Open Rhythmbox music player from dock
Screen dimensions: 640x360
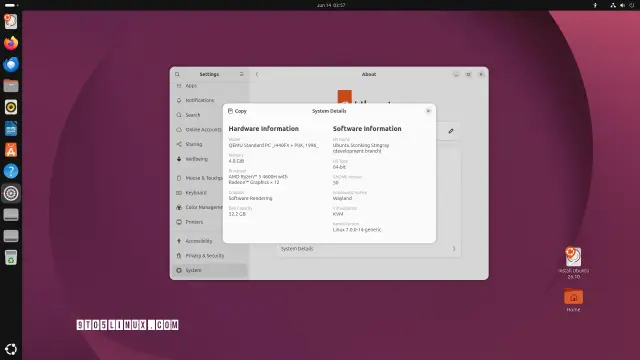pos(11,107)
